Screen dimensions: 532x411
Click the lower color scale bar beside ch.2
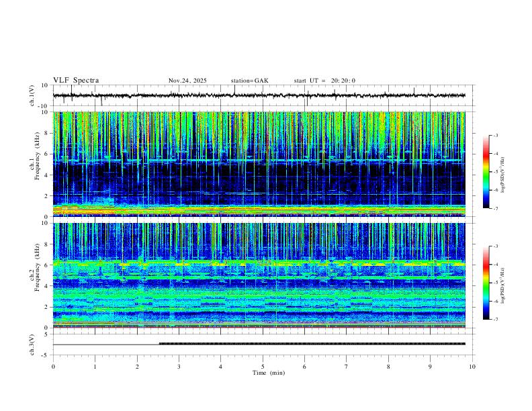click(x=486, y=283)
